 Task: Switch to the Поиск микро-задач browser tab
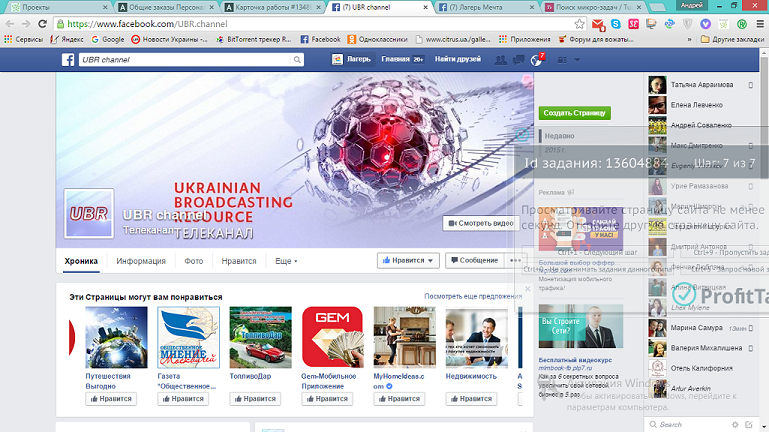[593, 7]
